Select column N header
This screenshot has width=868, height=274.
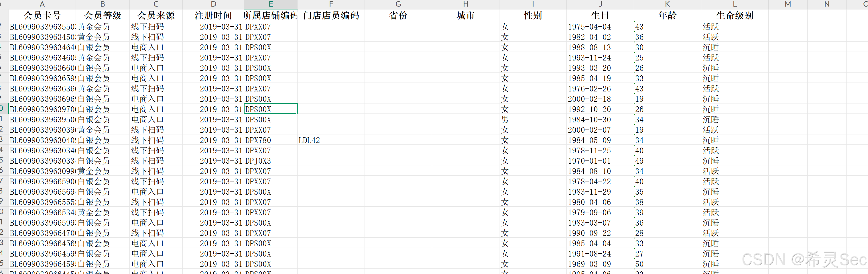coord(826,4)
